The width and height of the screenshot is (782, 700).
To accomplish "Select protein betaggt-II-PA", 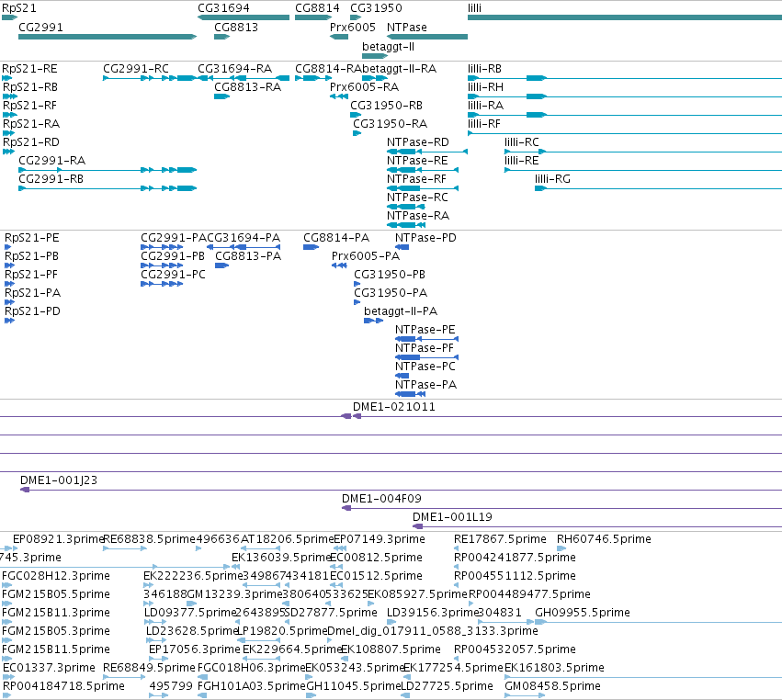I will (x=401, y=311).
